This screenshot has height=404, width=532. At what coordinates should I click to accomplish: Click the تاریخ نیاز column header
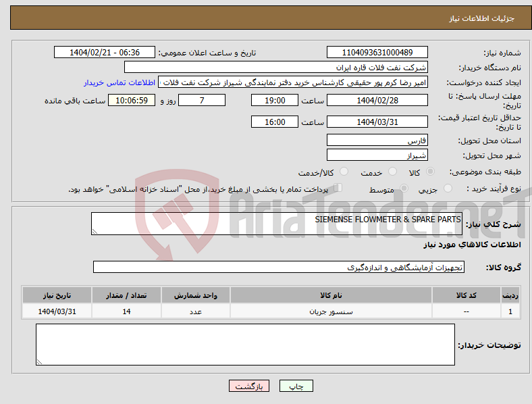(x=57, y=295)
